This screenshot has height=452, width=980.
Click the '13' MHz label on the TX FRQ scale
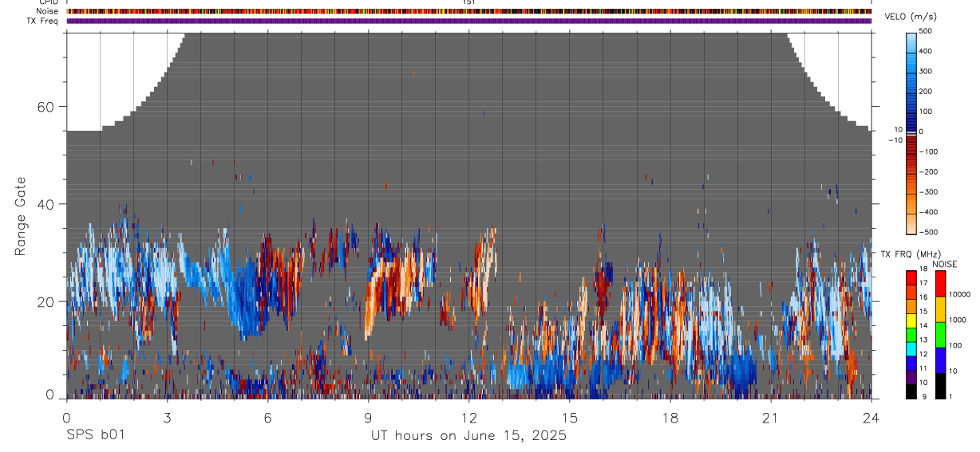(923, 340)
